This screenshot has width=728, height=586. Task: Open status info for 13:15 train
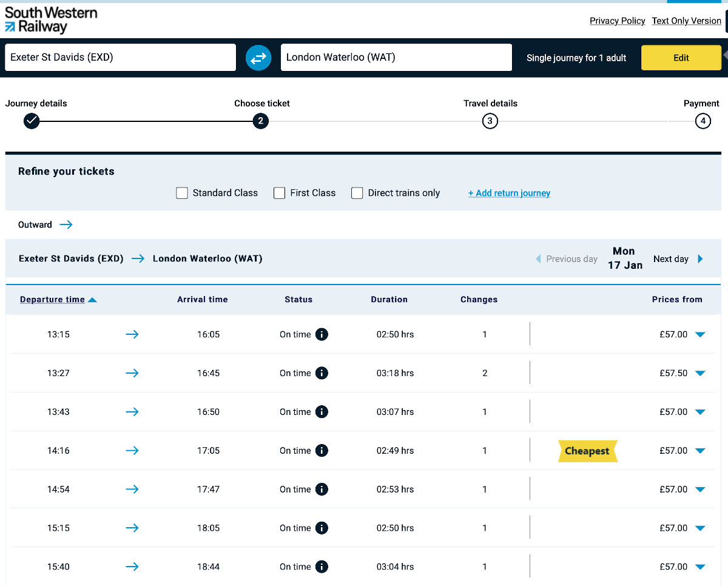pyautogui.click(x=322, y=334)
